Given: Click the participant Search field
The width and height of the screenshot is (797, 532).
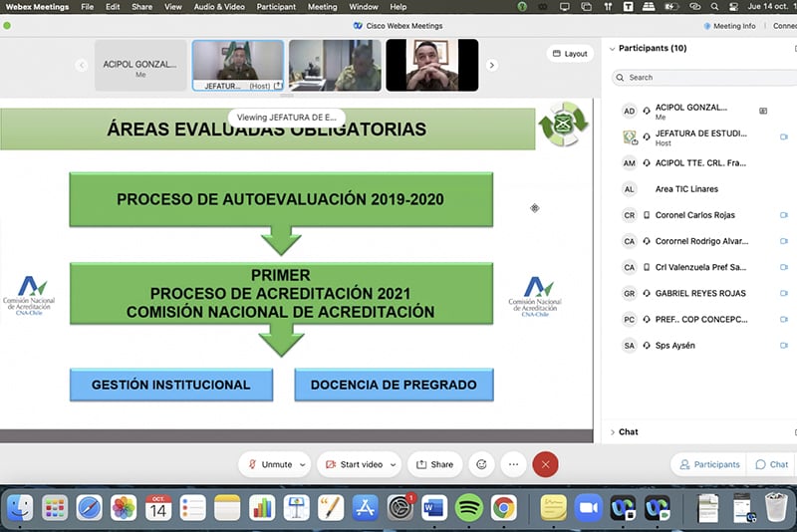Looking at the screenshot, I should (697, 77).
